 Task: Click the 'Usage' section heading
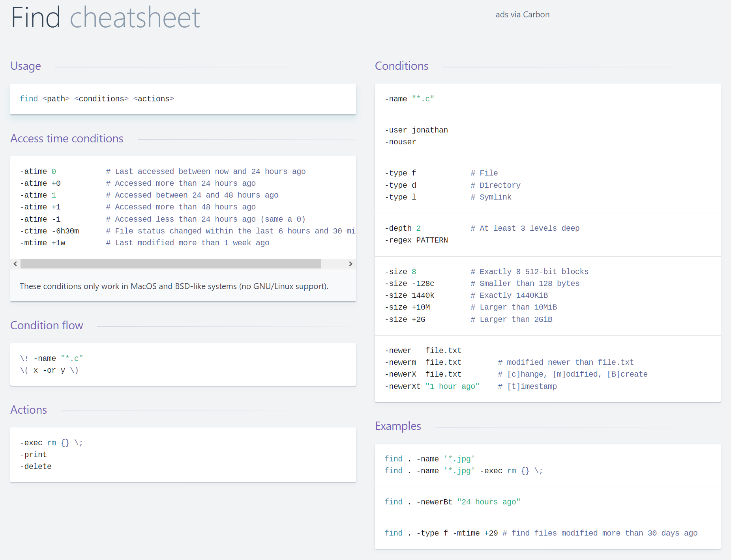(x=26, y=66)
